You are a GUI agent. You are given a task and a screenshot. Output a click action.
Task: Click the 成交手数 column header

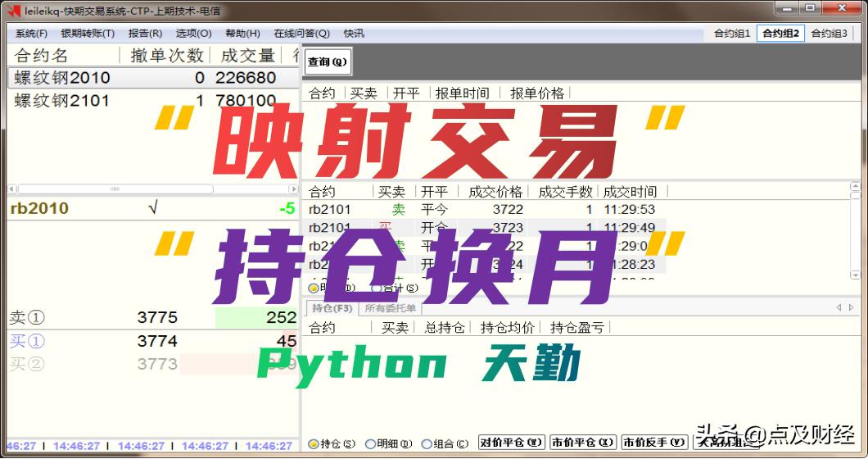[565, 192]
